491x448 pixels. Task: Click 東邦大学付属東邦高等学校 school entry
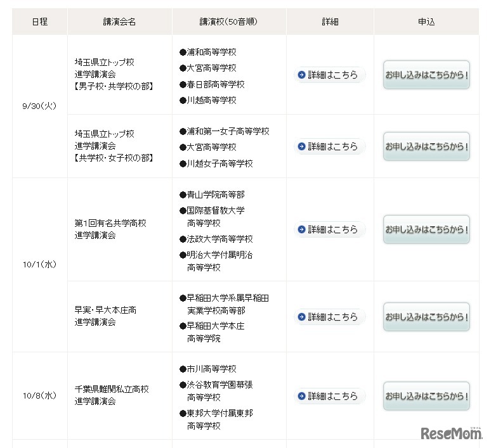(x=216, y=419)
